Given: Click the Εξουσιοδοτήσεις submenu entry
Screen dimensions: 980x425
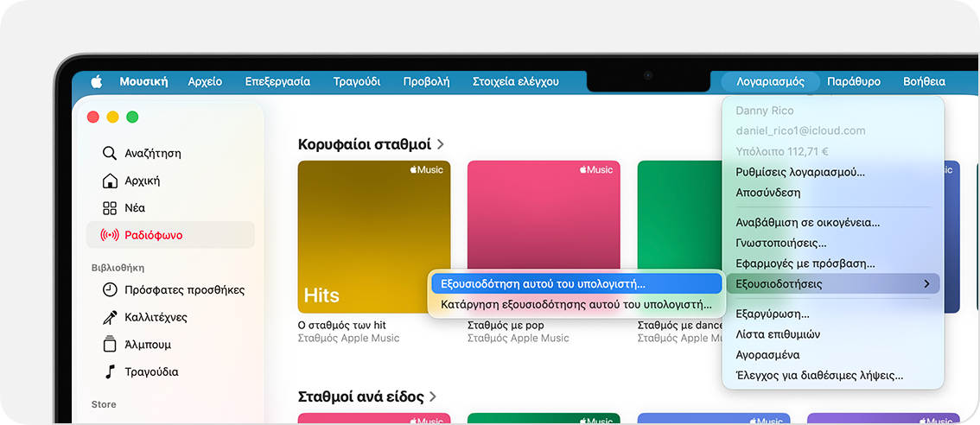Looking at the screenshot, I should click(x=832, y=283).
